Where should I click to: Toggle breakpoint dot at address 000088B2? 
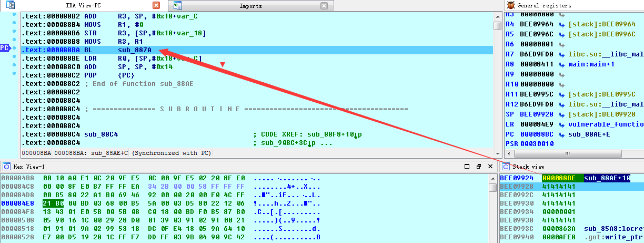14,15
